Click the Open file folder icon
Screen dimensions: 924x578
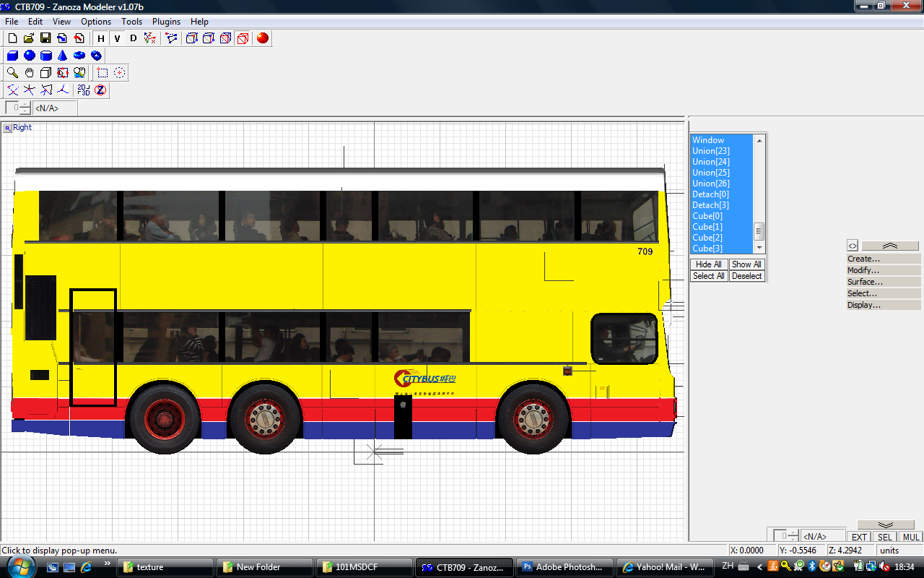29,38
